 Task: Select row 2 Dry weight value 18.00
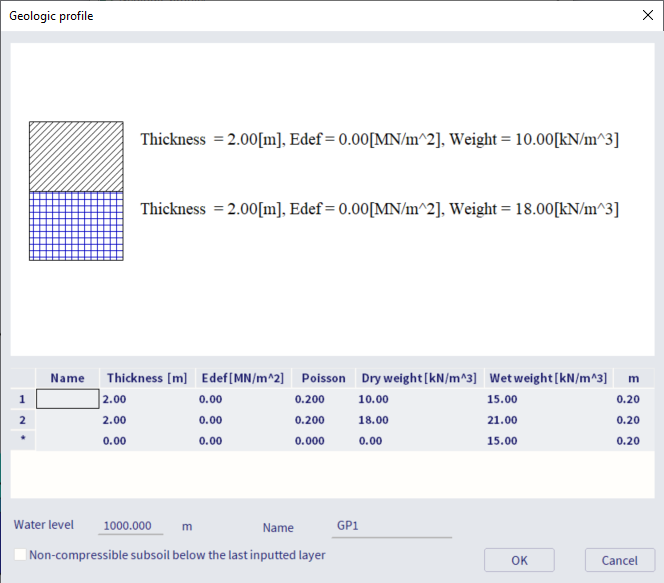tap(420, 420)
